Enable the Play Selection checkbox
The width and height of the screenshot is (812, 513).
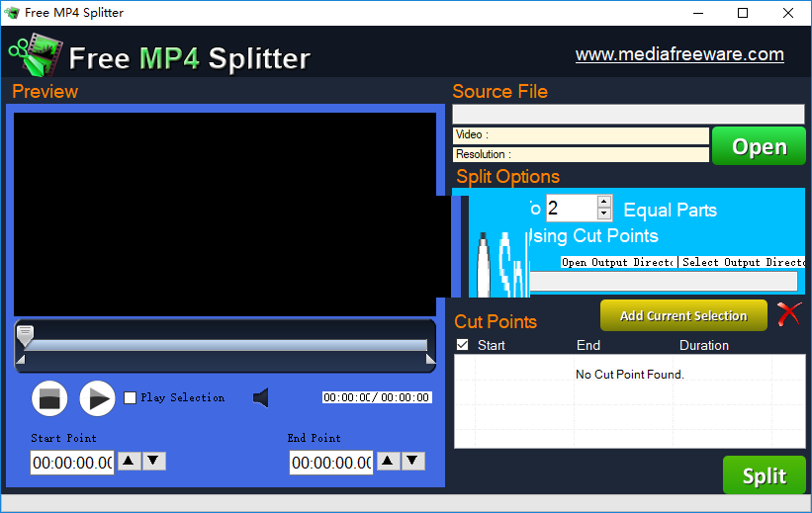(130, 398)
